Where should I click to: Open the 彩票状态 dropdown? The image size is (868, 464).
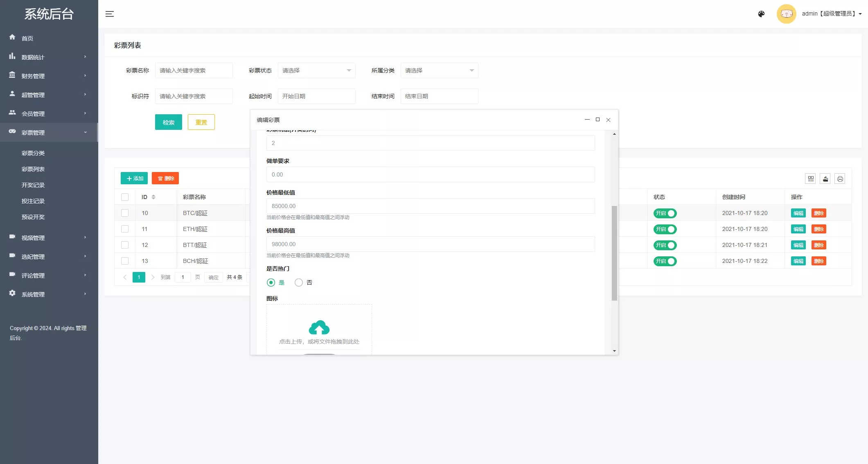click(316, 70)
